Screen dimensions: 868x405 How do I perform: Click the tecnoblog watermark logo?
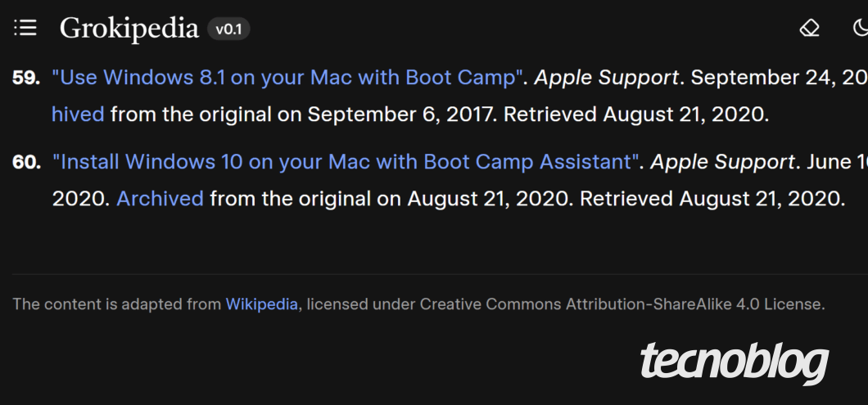point(734,362)
